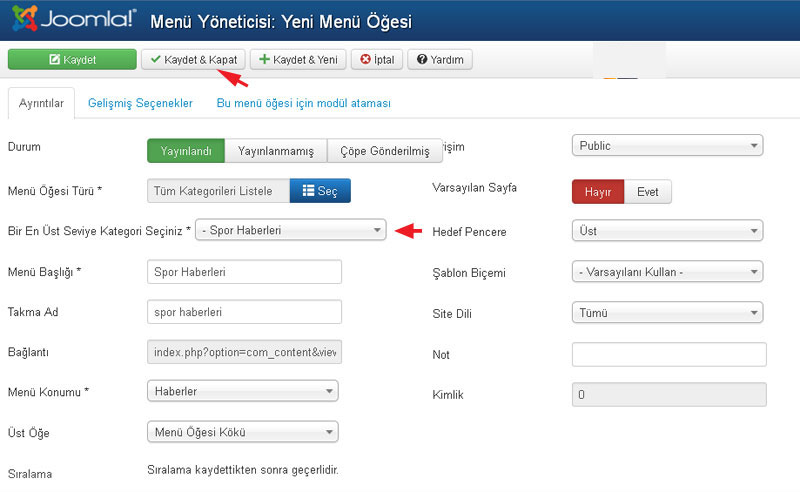Open the Hedef Pencere Üst dropdown
Viewport: 800px width, 492px height.
(x=667, y=231)
